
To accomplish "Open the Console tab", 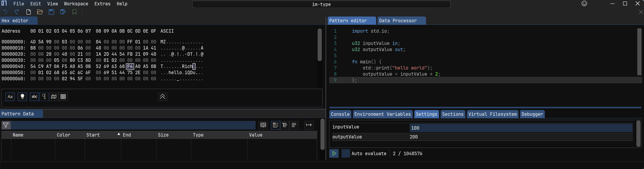I will click(x=340, y=114).
